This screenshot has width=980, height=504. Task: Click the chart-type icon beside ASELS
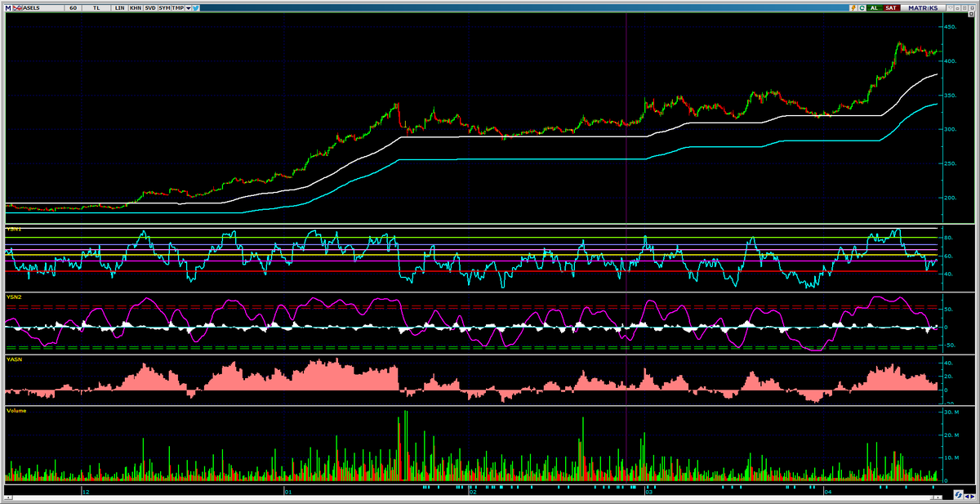[x=17, y=8]
